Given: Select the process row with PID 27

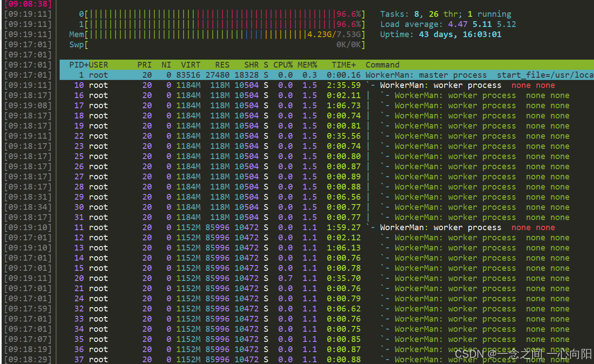Looking at the screenshot, I should click(x=327, y=177).
